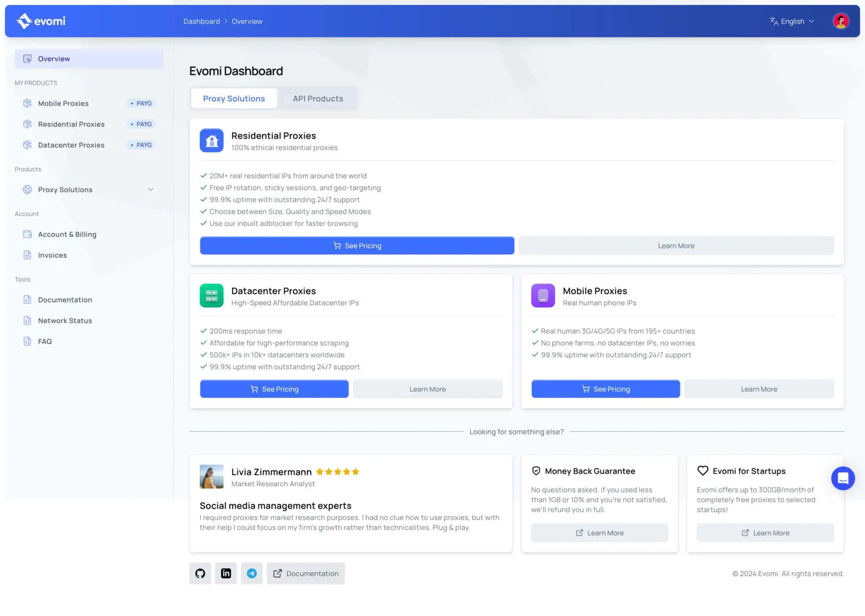The height and width of the screenshot is (616, 865).
Task: Open the chat support bubble
Action: pos(843,478)
